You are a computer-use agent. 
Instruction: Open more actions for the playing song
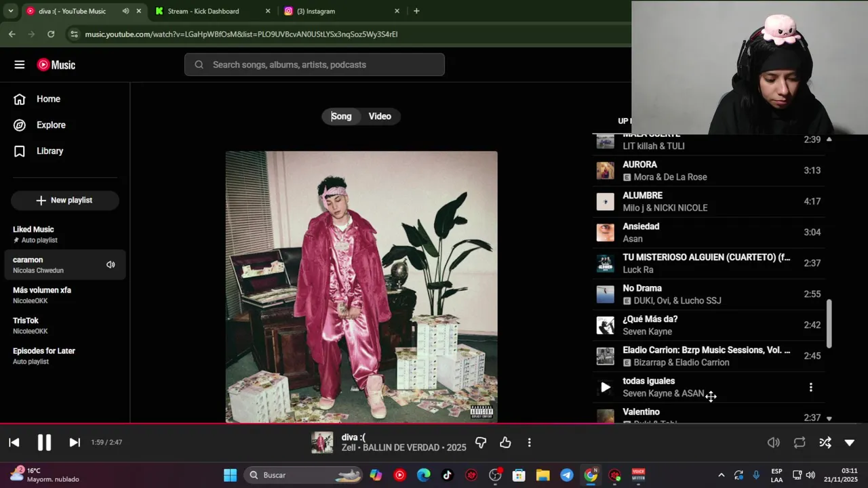tap(529, 443)
